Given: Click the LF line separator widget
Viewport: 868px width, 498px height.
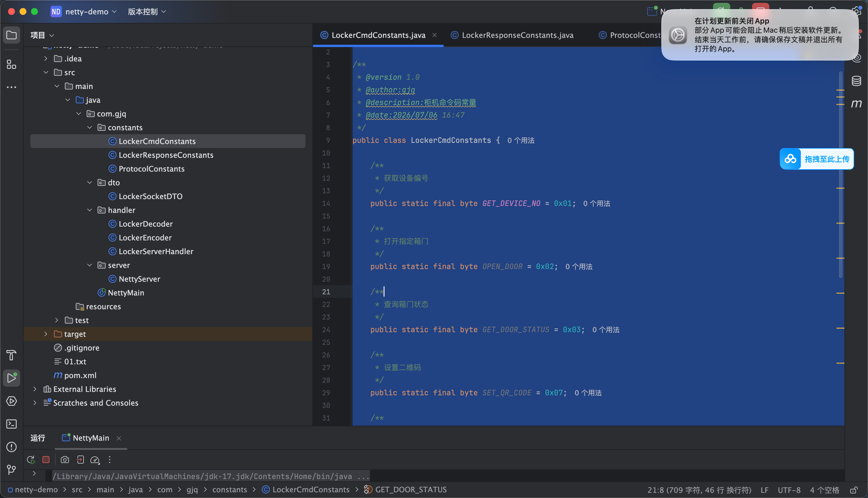Looking at the screenshot, I should pyautogui.click(x=764, y=490).
